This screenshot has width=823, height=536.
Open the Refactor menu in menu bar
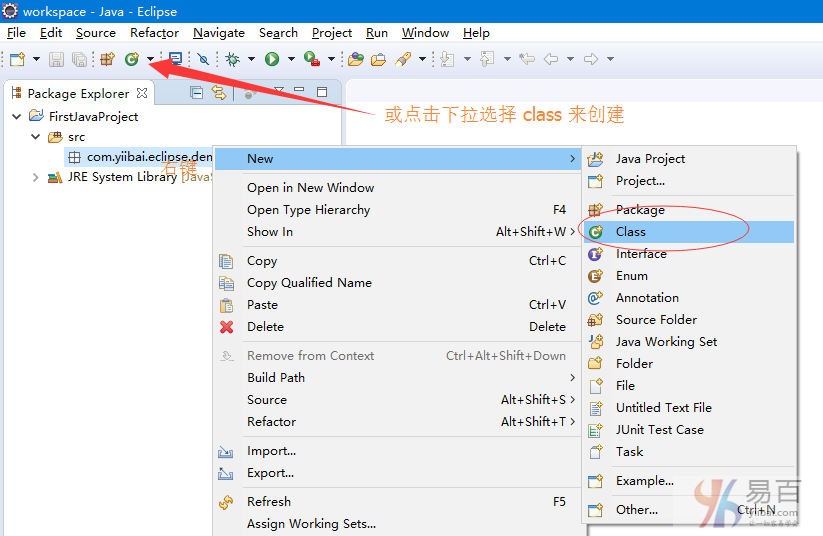[x=154, y=33]
